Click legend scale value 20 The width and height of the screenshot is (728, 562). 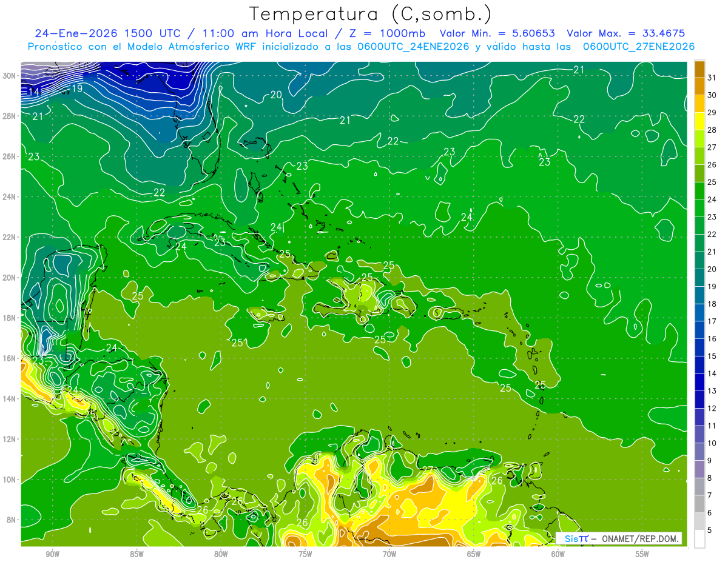(x=712, y=269)
